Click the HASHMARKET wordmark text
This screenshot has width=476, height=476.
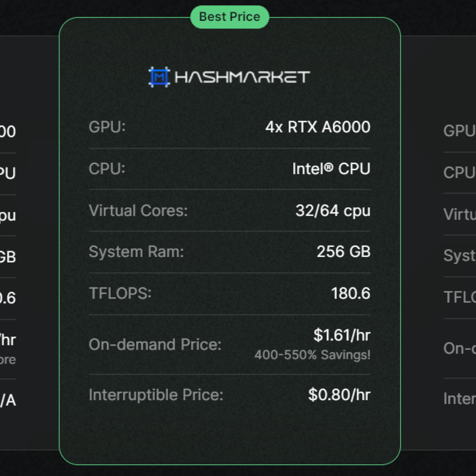(x=242, y=77)
